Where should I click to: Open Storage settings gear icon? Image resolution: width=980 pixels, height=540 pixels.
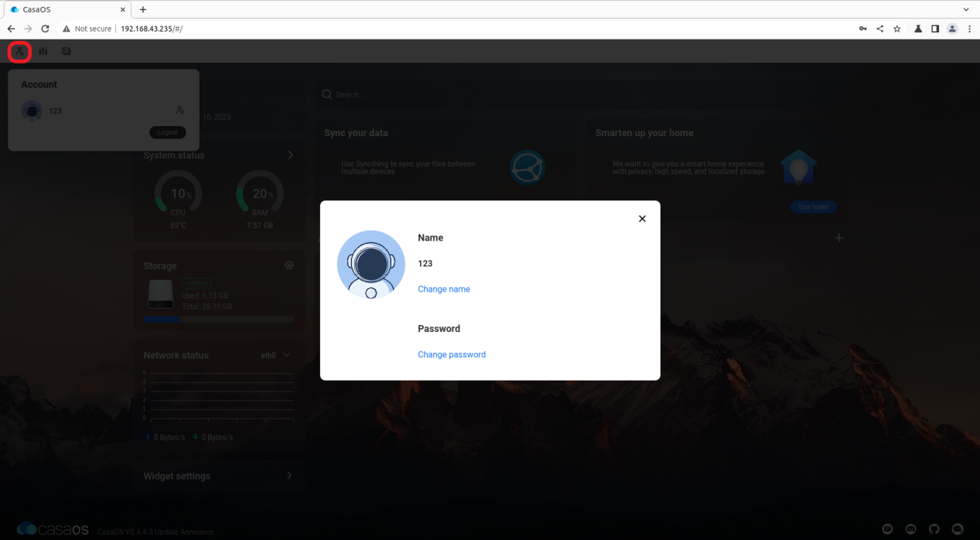click(289, 265)
